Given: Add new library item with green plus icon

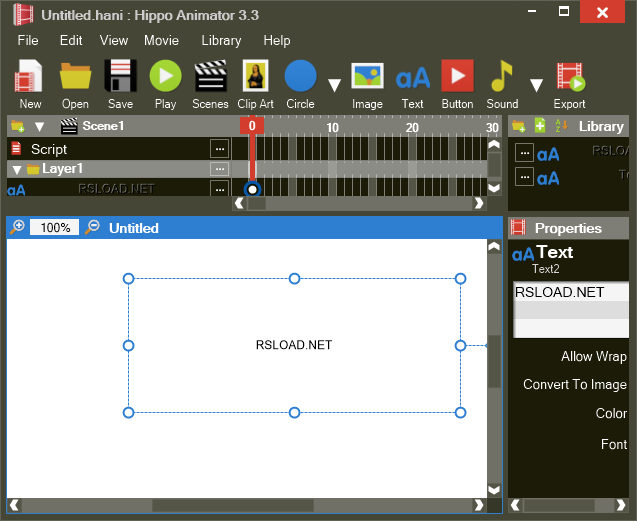Looking at the screenshot, I should pos(540,126).
